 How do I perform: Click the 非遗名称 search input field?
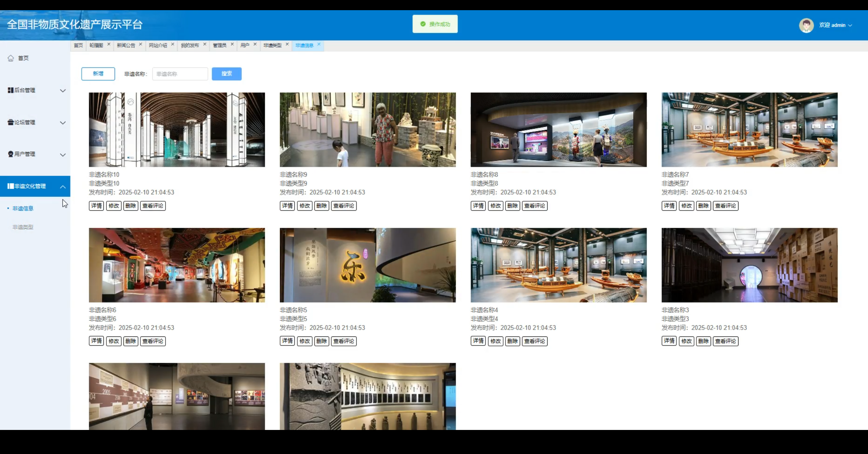(x=180, y=74)
